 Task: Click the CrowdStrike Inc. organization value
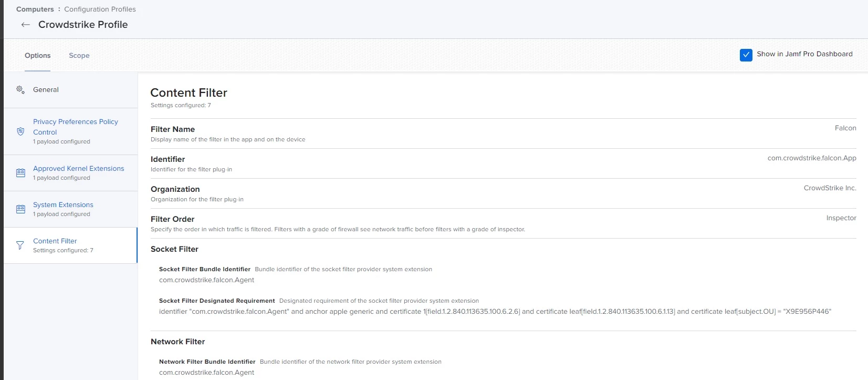coord(830,188)
